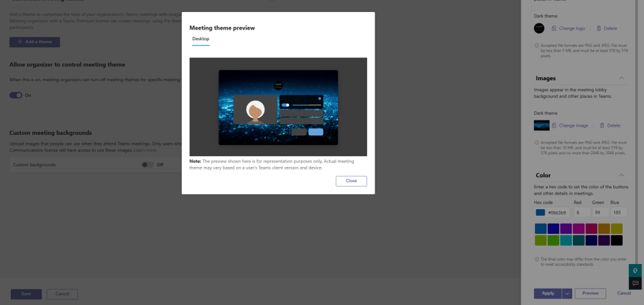Image resolution: width=644 pixels, height=305 pixels.
Task: Collapse the Images section chevron
Action: point(622,78)
